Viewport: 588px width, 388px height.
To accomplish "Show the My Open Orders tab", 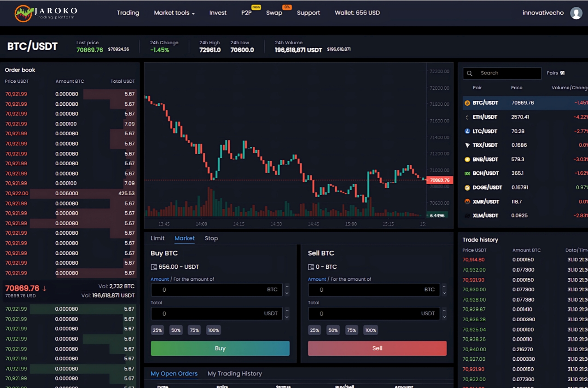I will (x=174, y=374).
